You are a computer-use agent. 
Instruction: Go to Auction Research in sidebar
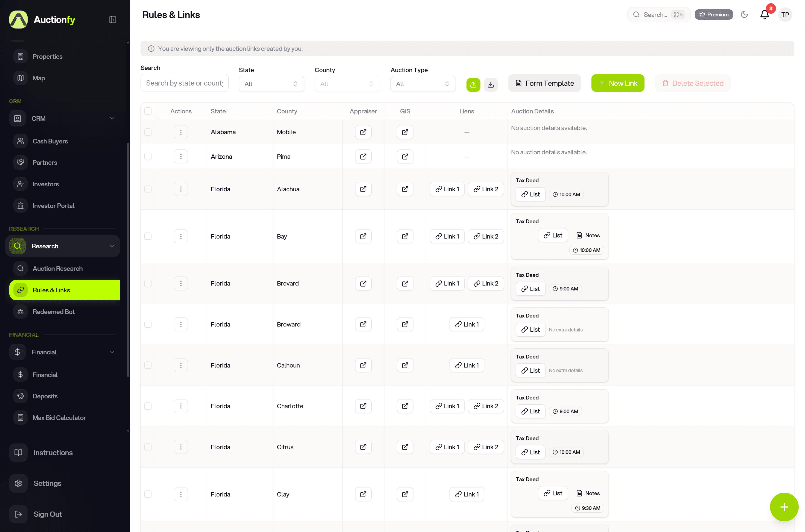57,268
